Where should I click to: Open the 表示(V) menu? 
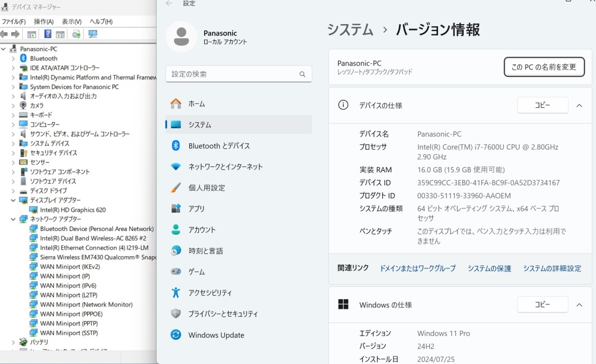point(71,21)
